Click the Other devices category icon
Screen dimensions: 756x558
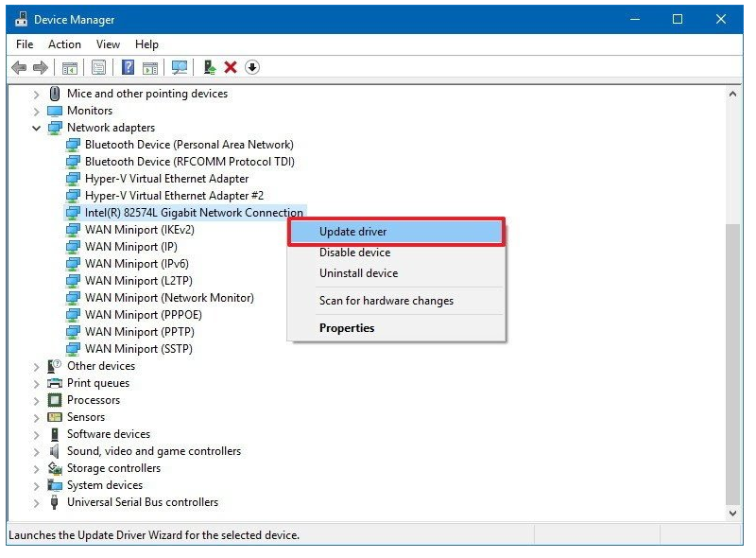[55, 366]
